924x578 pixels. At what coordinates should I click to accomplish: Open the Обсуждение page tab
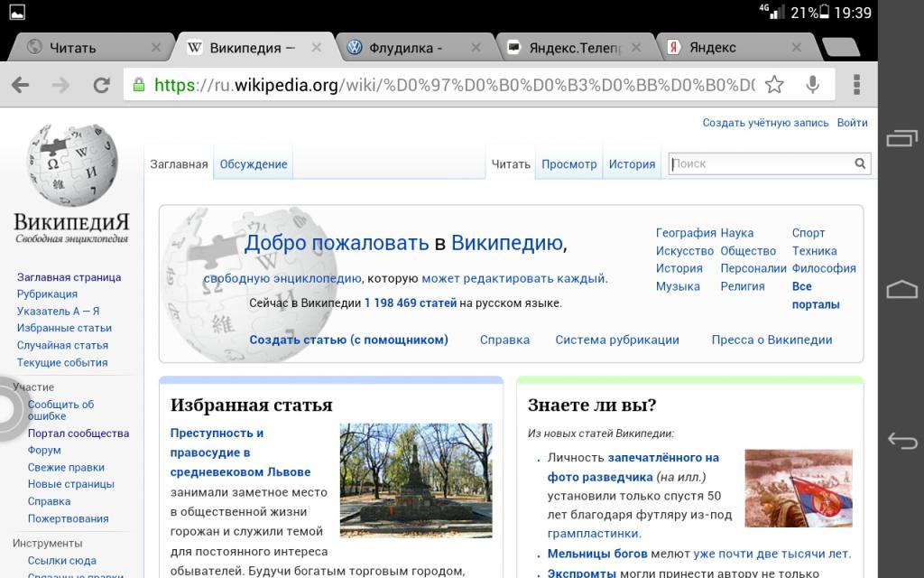click(x=254, y=164)
